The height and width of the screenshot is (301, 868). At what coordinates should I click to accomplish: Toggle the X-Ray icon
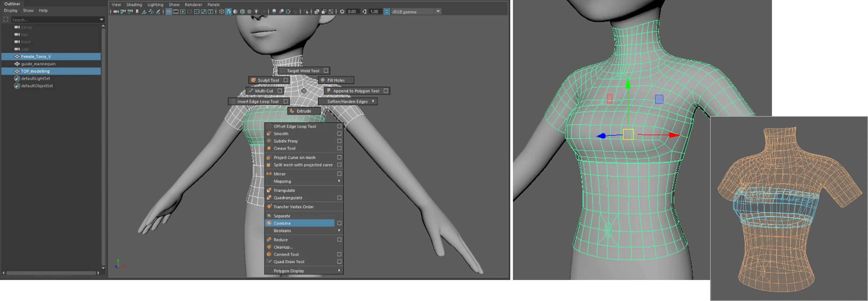coord(317,11)
